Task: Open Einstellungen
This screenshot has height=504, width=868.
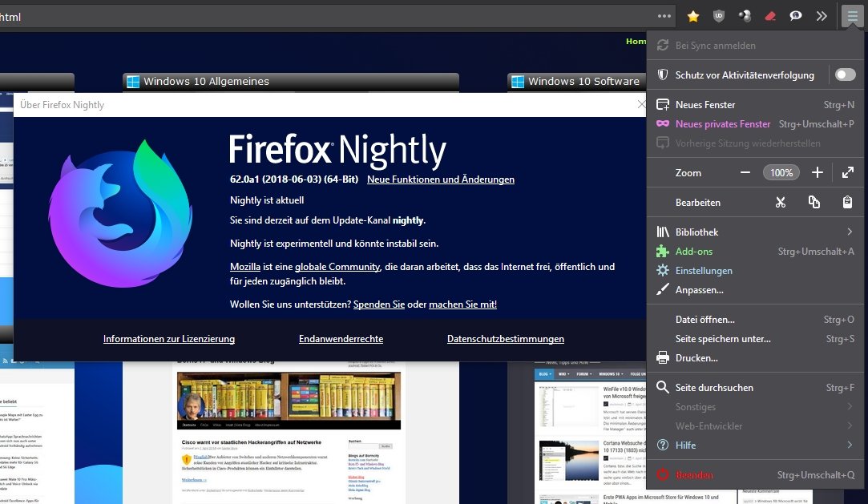Action: pos(754,271)
